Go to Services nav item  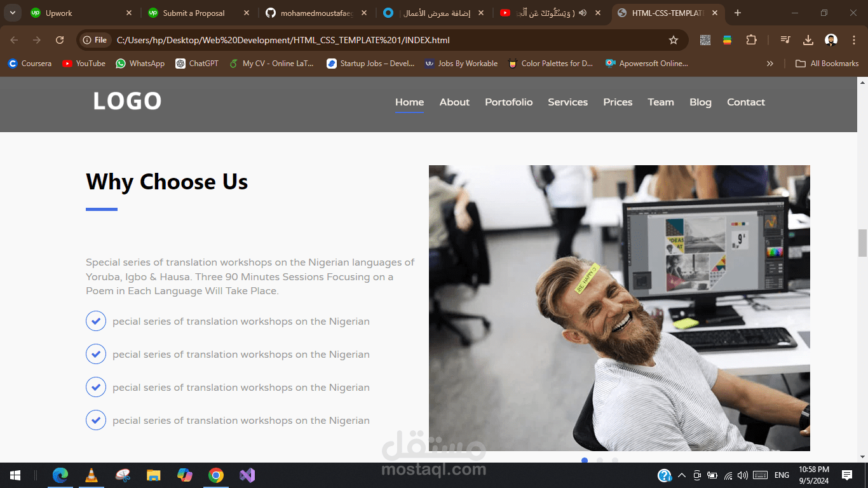pyautogui.click(x=568, y=102)
